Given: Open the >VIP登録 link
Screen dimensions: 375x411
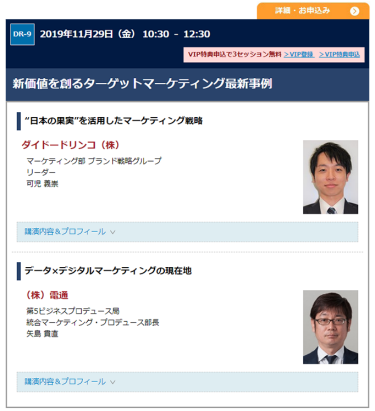Looking at the screenshot, I should (299, 54).
